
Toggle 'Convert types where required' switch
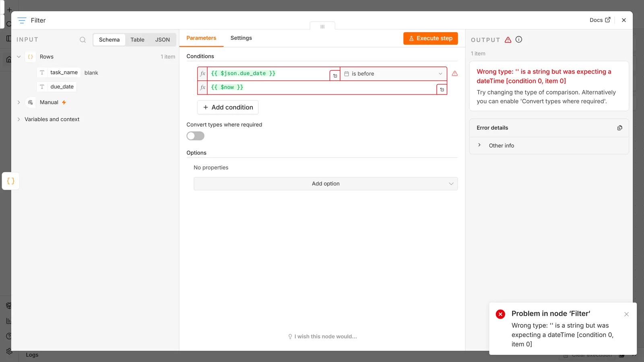click(195, 136)
